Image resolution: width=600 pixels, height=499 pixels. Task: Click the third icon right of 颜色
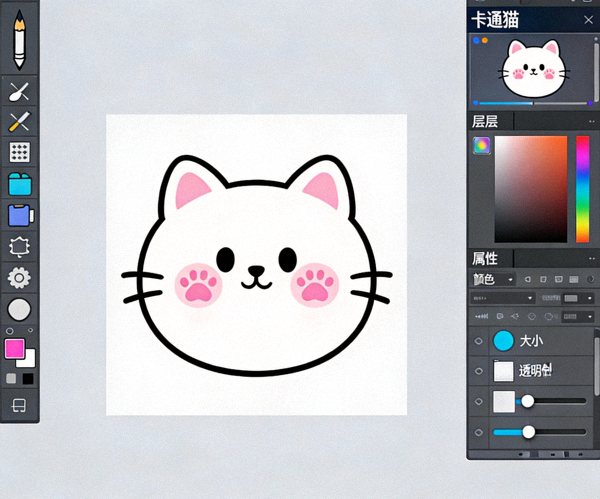(558, 279)
